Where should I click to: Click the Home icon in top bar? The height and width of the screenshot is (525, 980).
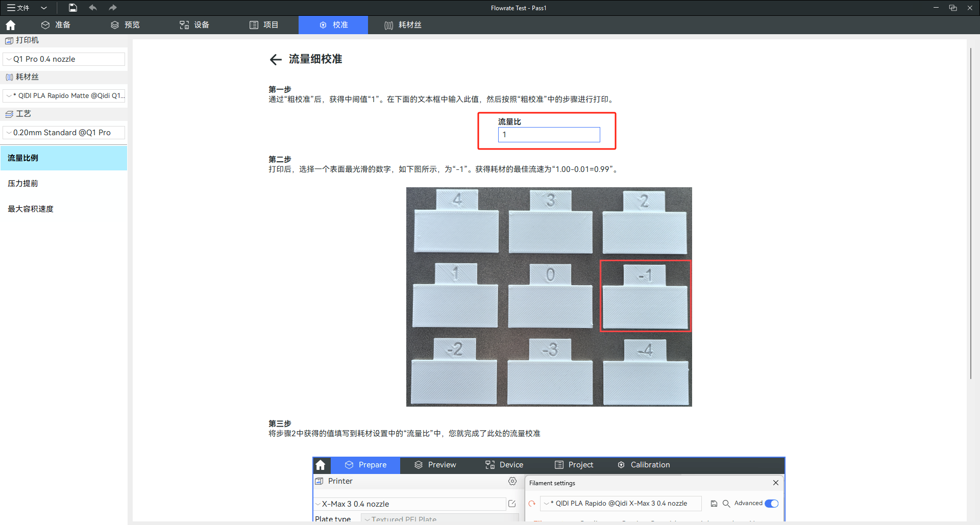pyautogui.click(x=11, y=25)
